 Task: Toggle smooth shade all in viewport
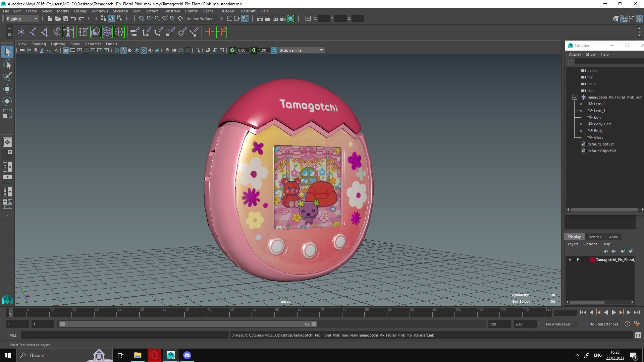point(123,50)
